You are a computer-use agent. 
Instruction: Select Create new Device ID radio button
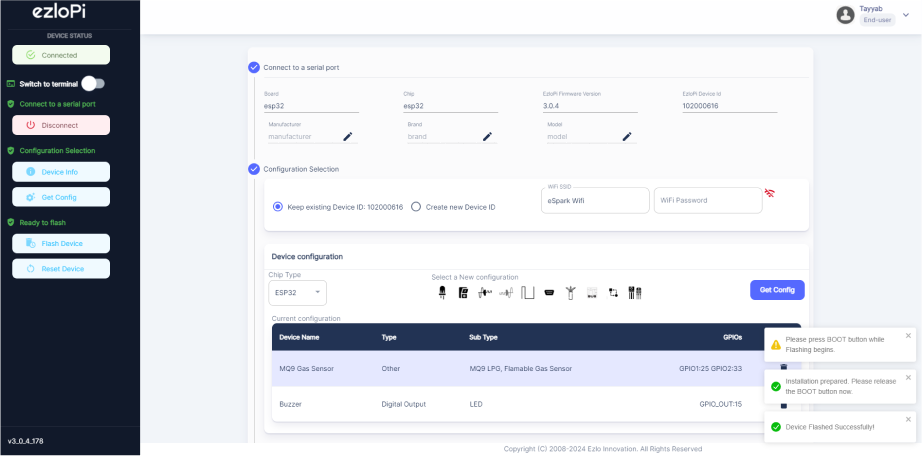pyautogui.click(x=416, y=207)
